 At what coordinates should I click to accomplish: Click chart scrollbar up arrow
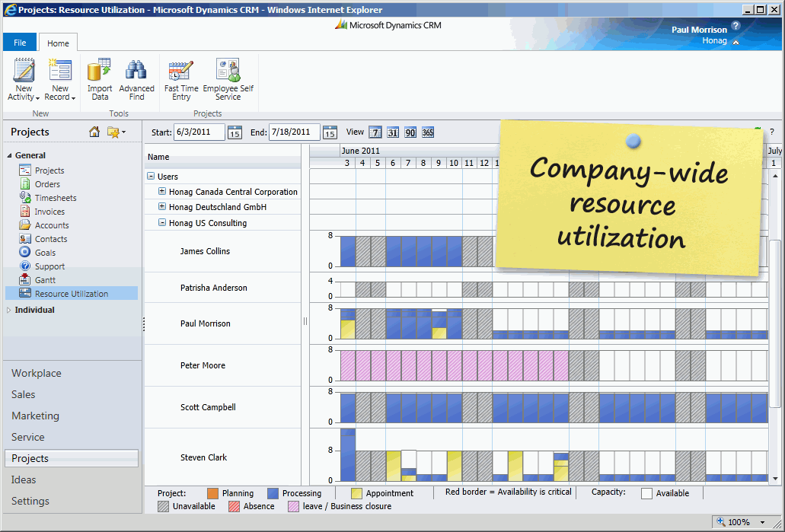tap(776, 176)
